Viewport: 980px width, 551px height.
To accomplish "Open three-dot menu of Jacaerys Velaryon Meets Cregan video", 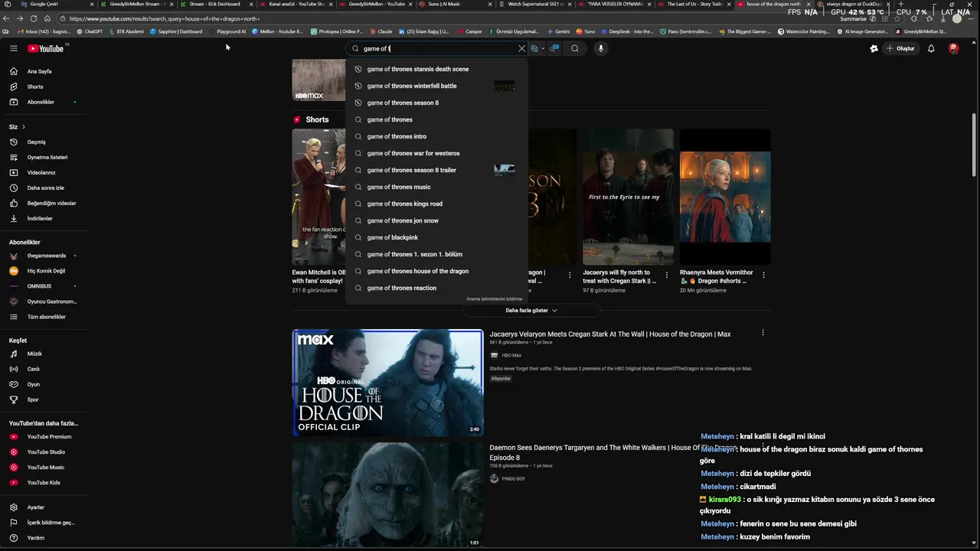I will [x=763, y=333].
